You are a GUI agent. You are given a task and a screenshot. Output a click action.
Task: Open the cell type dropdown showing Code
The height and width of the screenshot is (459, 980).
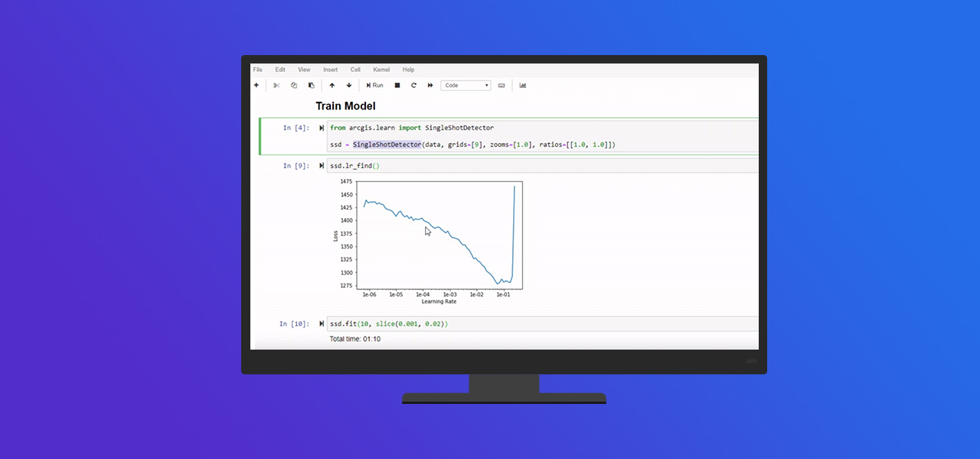465,86
